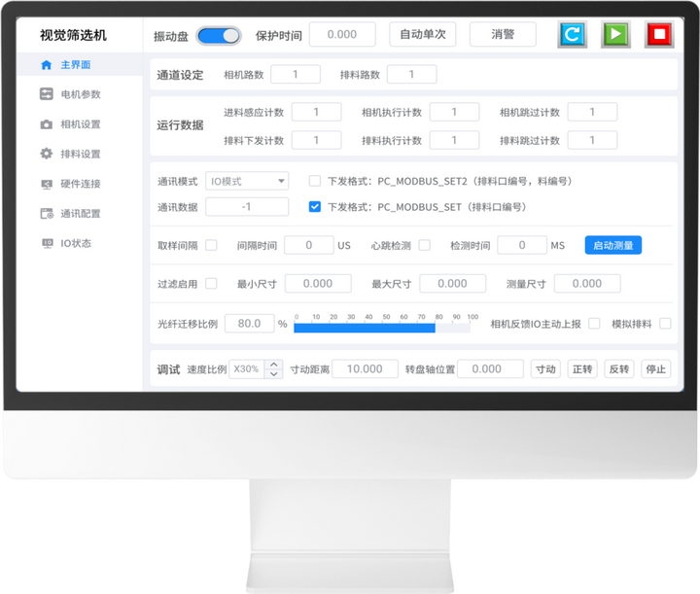Click the 保护时间 input field
This screenshot has height=594, width=700.
[342, 34]
